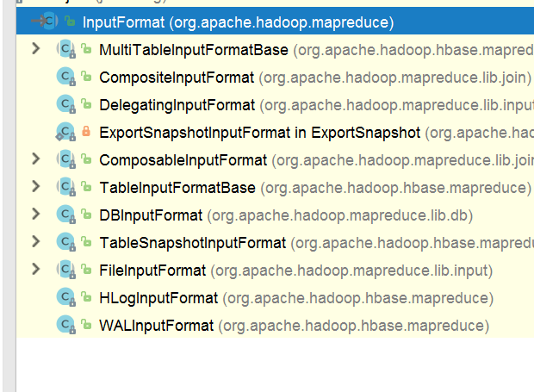Select the InputFormat root row
Image resolution: width=534 pixels, height=392 pixels.
275,22
